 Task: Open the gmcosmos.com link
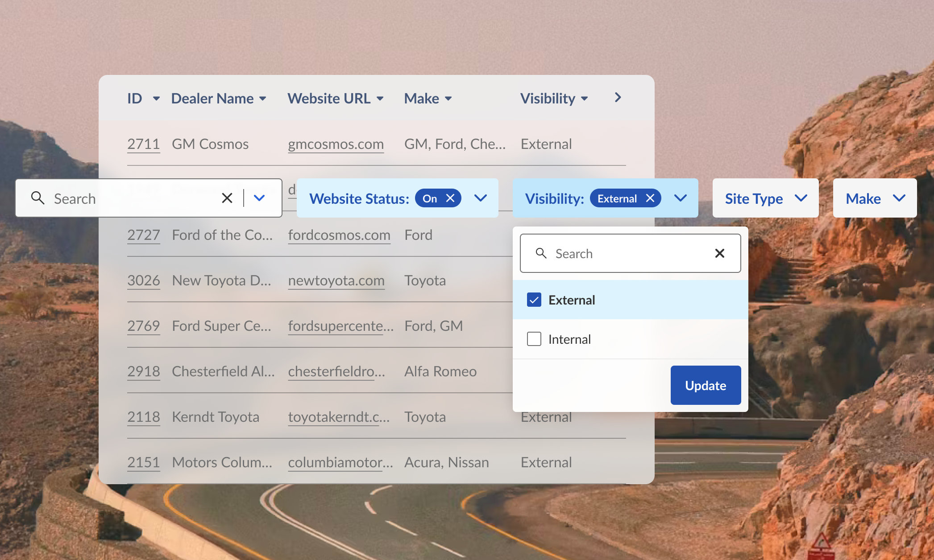336,144
